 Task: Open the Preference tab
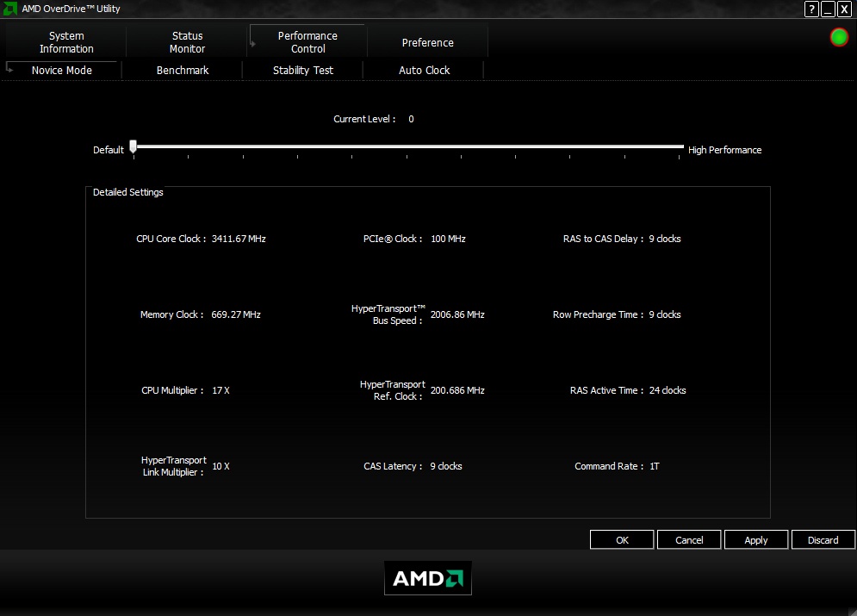tap(427, 42)
